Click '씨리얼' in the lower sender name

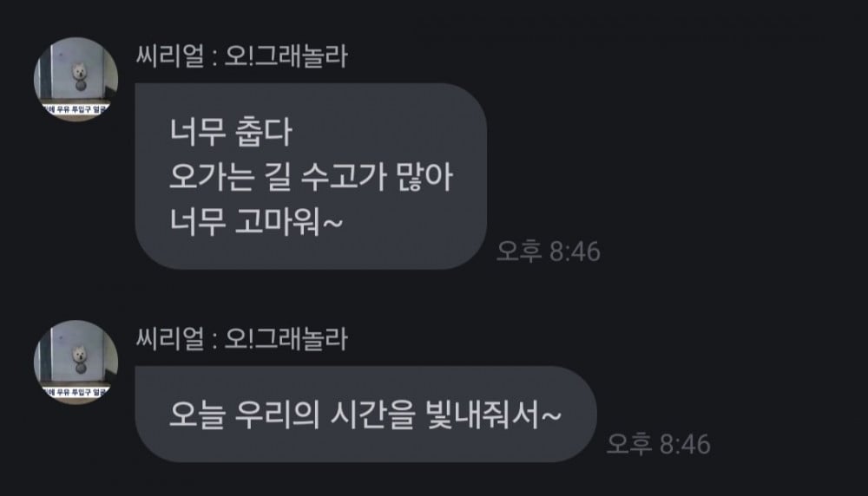point(170,339)
